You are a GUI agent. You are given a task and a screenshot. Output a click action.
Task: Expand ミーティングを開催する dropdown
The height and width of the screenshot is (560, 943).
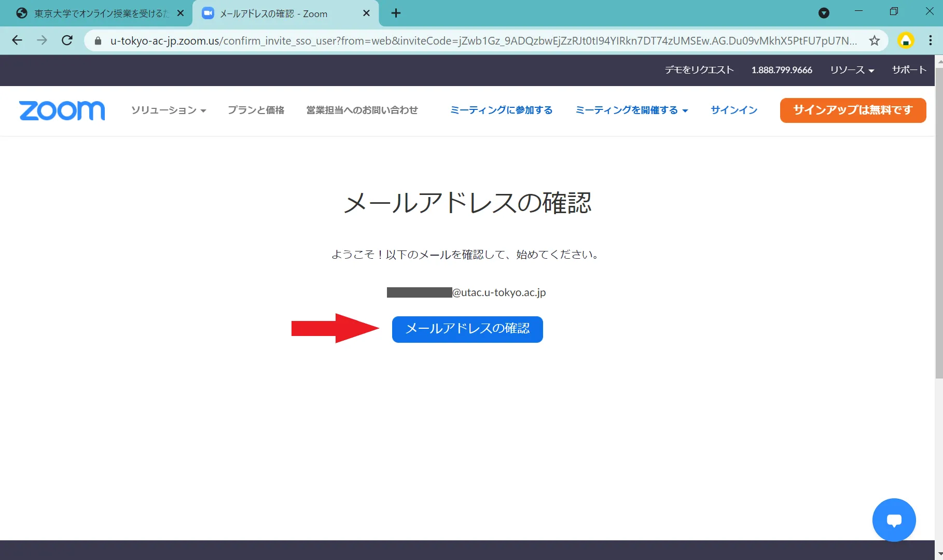point(631,110)
